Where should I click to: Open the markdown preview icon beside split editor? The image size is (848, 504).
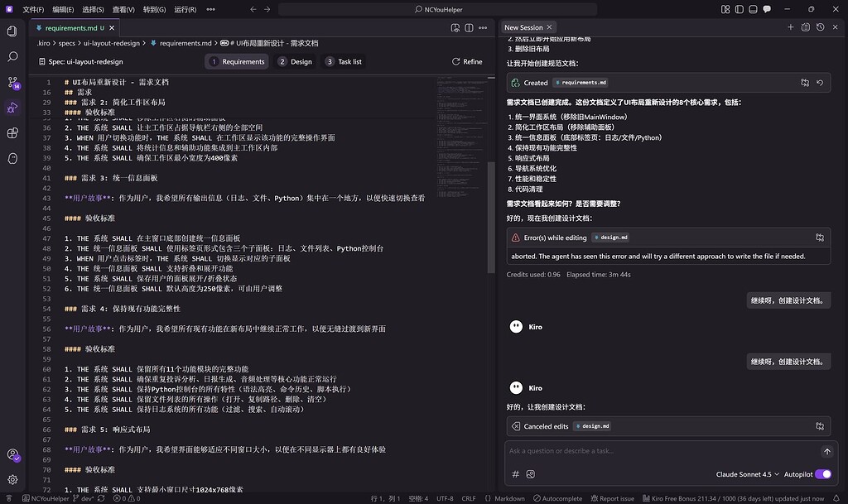(x=455, y=27)
